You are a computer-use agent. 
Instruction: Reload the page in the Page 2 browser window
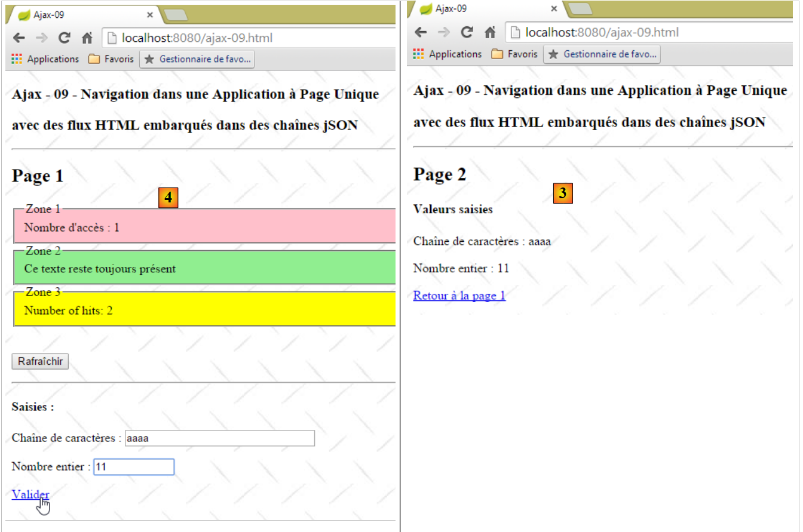[467, 32]
